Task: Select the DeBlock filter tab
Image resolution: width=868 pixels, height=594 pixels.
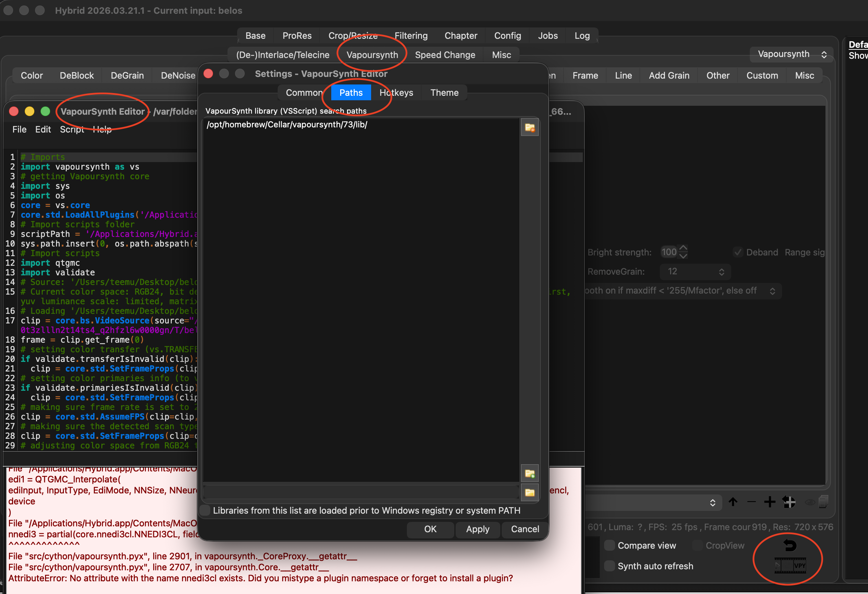Action: click(x=77, y=76)
